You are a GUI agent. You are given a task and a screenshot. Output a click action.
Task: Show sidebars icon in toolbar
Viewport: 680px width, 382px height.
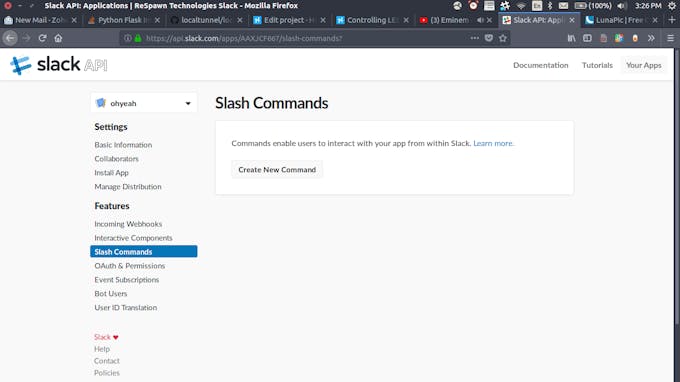click(x=587, y=38)
